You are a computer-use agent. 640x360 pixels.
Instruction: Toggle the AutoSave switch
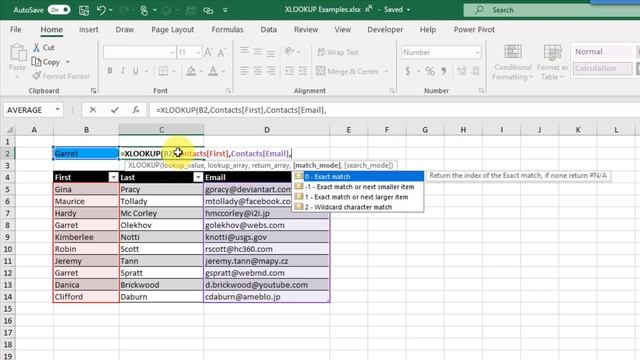pos(59,10)
